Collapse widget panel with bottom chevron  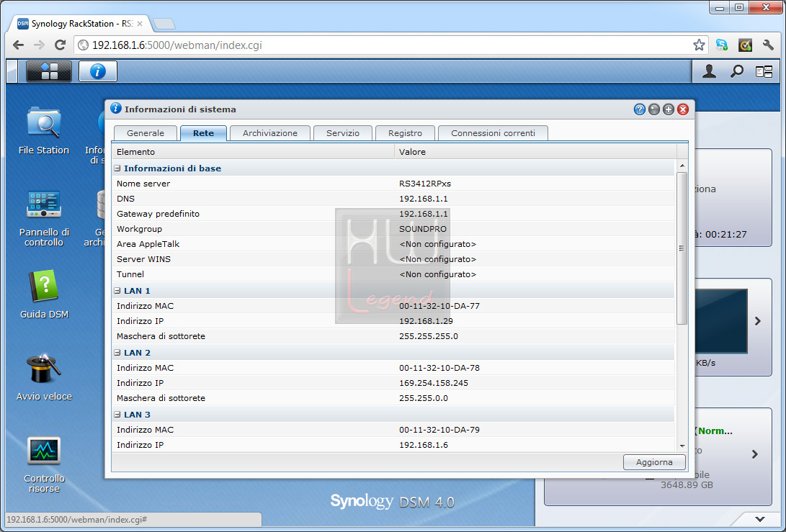click(760, 519)
